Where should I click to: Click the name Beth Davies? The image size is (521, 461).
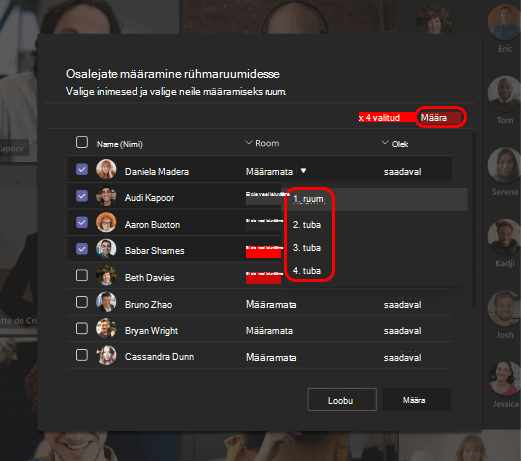click(149, 278)
